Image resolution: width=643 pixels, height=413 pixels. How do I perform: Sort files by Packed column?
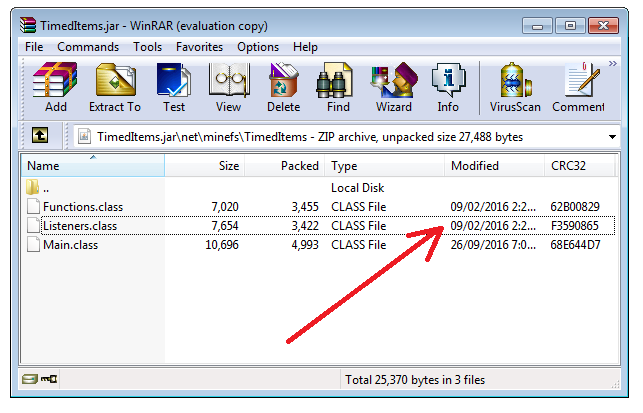point(285,166)
